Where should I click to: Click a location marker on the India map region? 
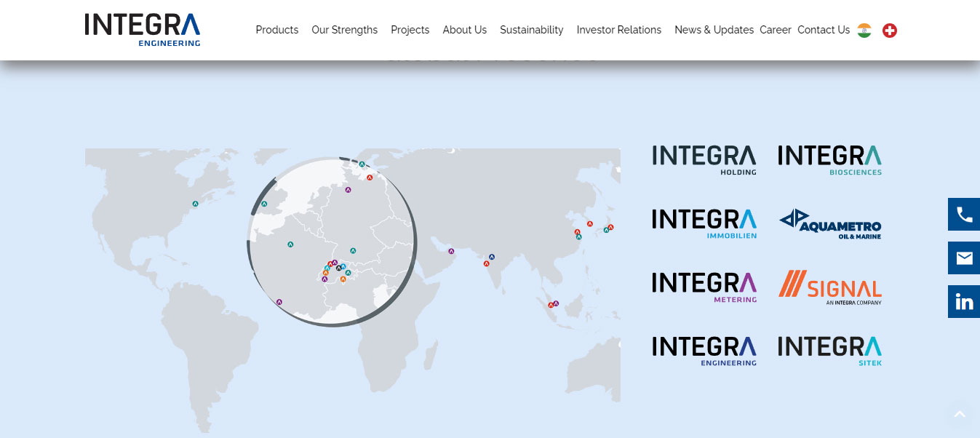pyautogui.click(x=491, y=256)
